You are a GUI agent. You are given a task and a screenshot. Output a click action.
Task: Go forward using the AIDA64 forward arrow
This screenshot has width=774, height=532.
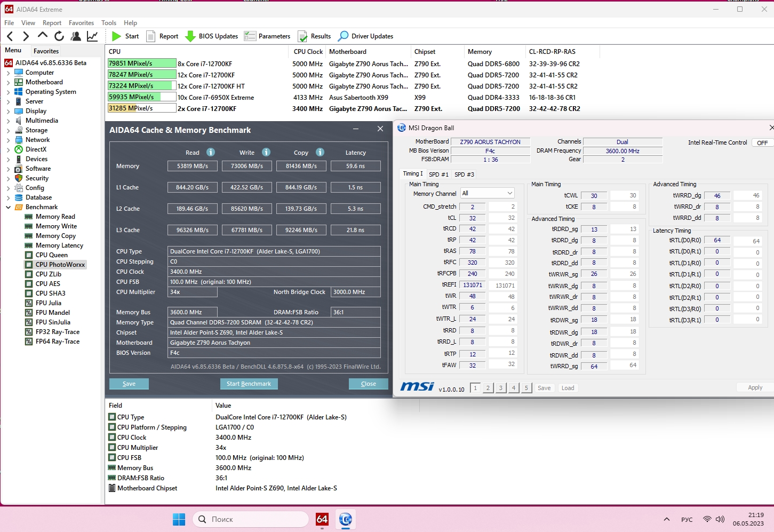[x=26, y=36]
